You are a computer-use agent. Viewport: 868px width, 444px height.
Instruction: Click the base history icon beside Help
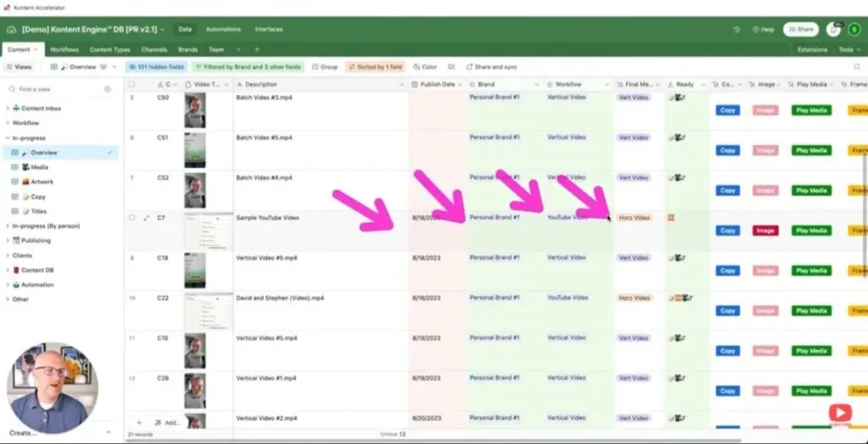click(x=736, y=30)
